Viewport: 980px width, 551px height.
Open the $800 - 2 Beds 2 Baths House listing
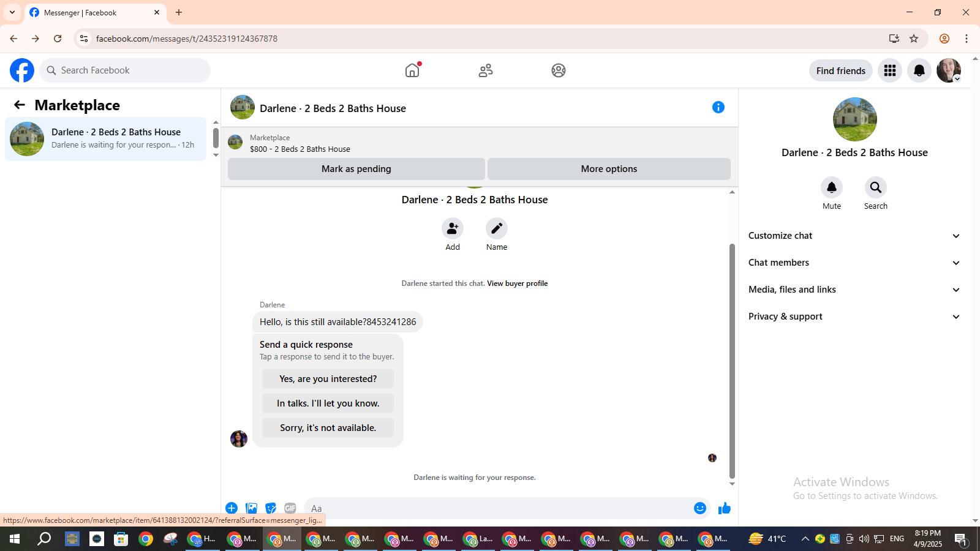tap(300, 149)
